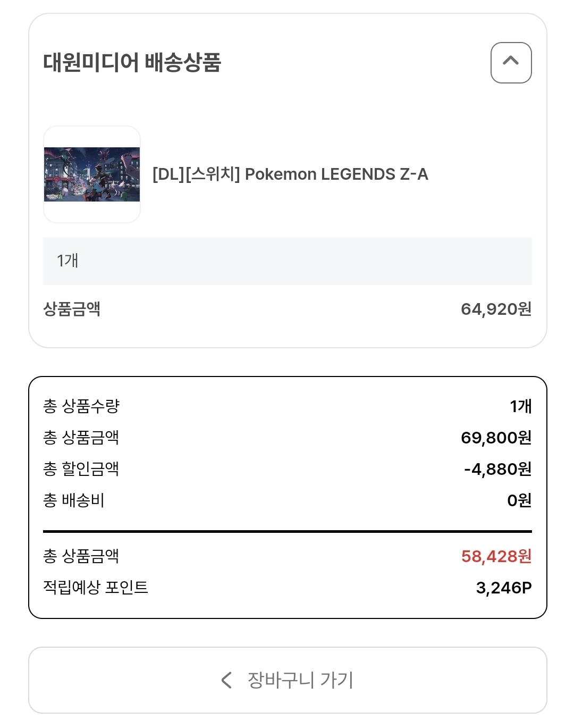Screen dimensions: 574x728
Task: Go to cart via 장바구니 가기 button
Action: coord(288,680)
